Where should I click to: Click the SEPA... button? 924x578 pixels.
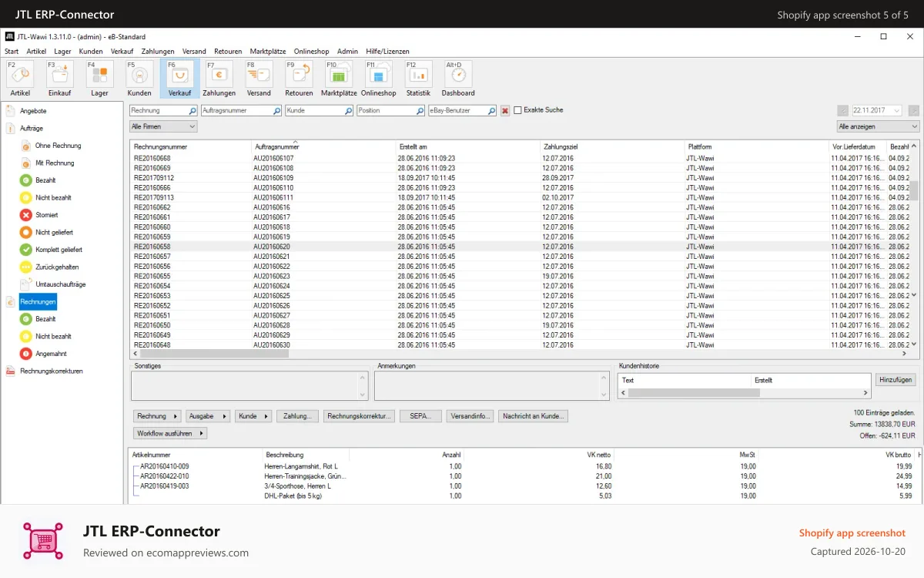point(420,416)
